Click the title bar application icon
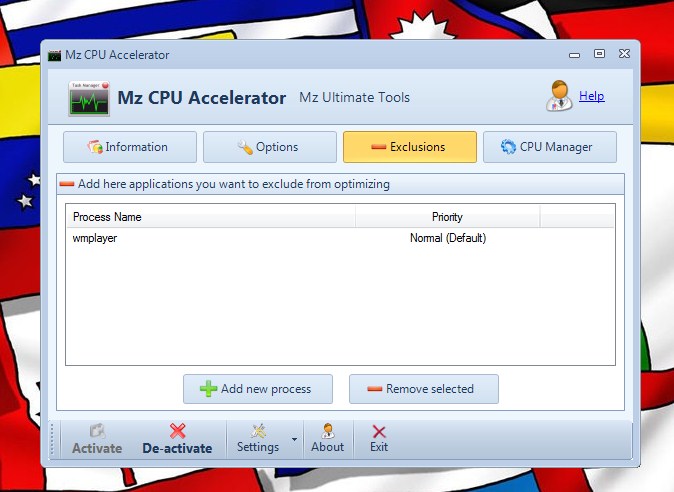Screen dimensions: 674x492 [x=54, y=55]
